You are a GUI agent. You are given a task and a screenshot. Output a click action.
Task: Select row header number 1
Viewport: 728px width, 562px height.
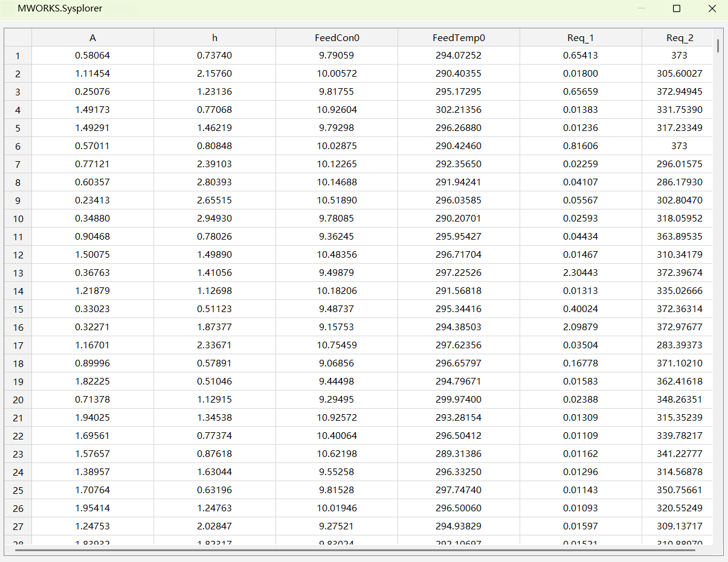(18, 56)
